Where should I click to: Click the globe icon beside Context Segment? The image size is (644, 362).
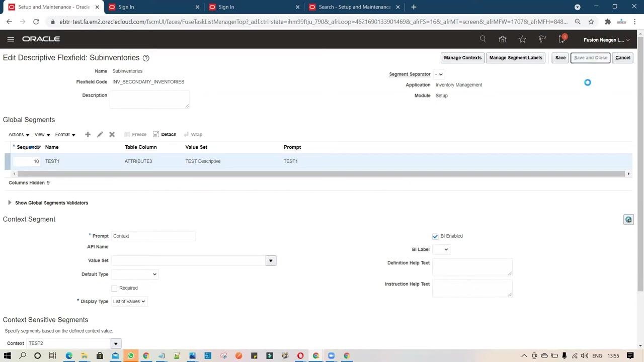628,220
